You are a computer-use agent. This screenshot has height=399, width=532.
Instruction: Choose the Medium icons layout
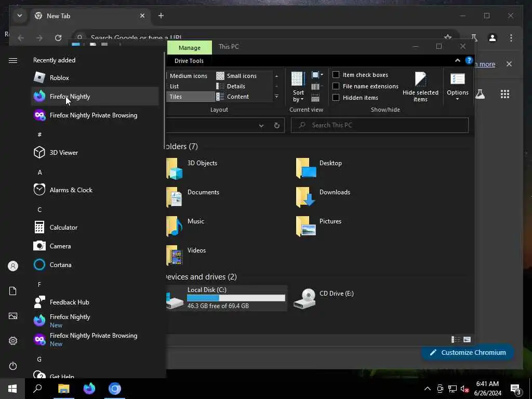coord(188,76)
